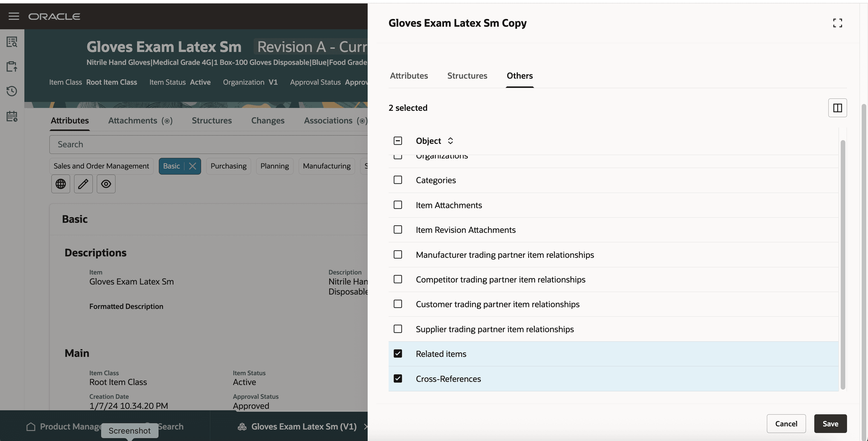
Task: Open the hamburger navigation menu
Action: (x=13, y=16)
